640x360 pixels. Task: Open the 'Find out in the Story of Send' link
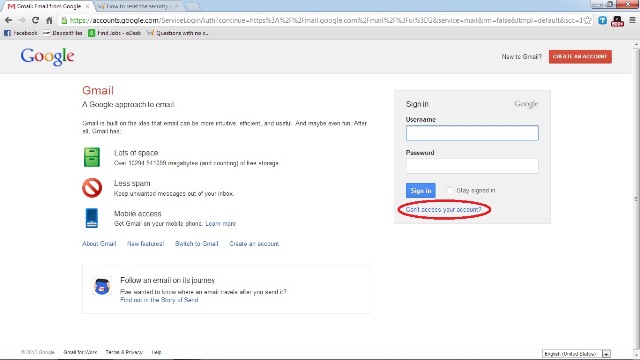coord(159,300)
